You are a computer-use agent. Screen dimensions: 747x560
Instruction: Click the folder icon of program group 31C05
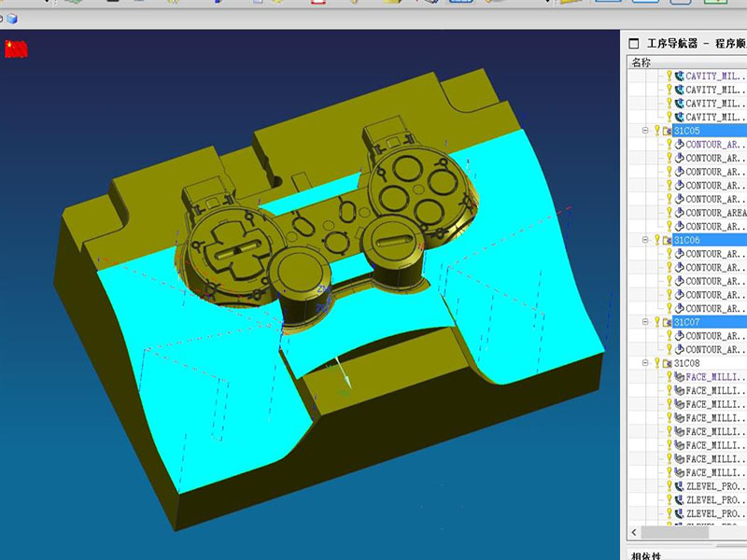[x=667, y=131]
